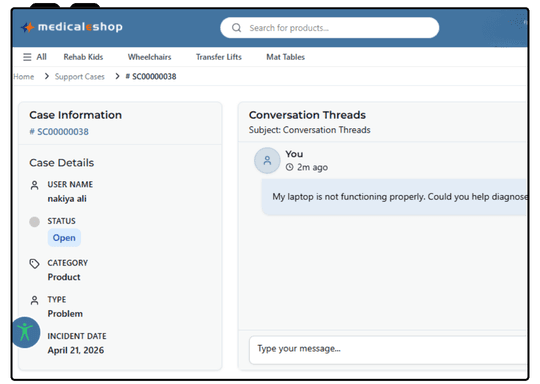Image resolution: width=540 pixels, height=384 pixels.
Task: Open the Rehab Kids category
Action: click(x=83, y=57)
